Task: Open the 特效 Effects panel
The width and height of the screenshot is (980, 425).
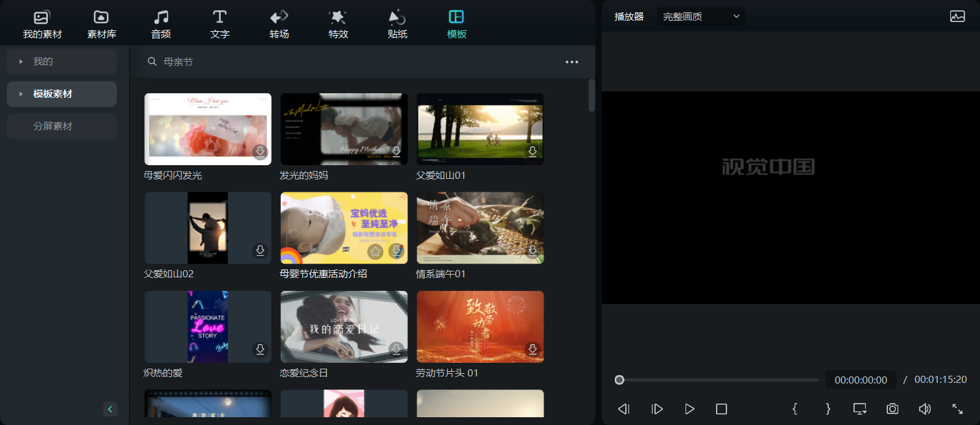Action: coord(337,23)
